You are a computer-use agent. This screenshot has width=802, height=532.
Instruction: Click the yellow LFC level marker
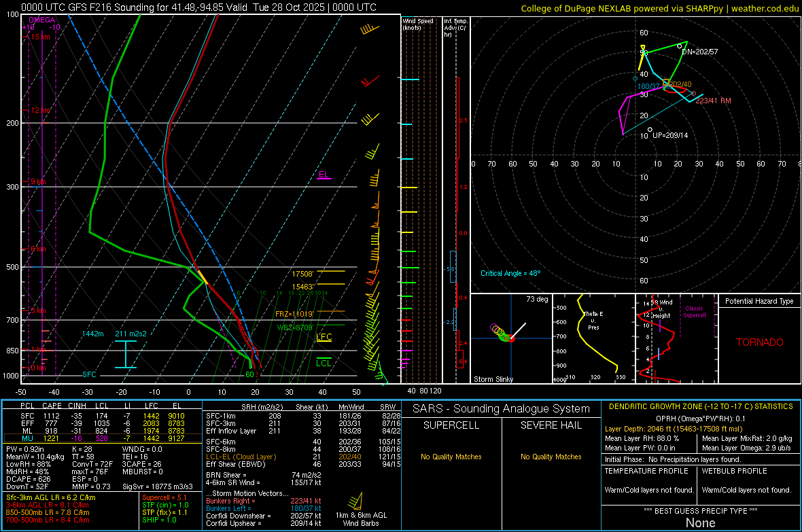[324, 337]
